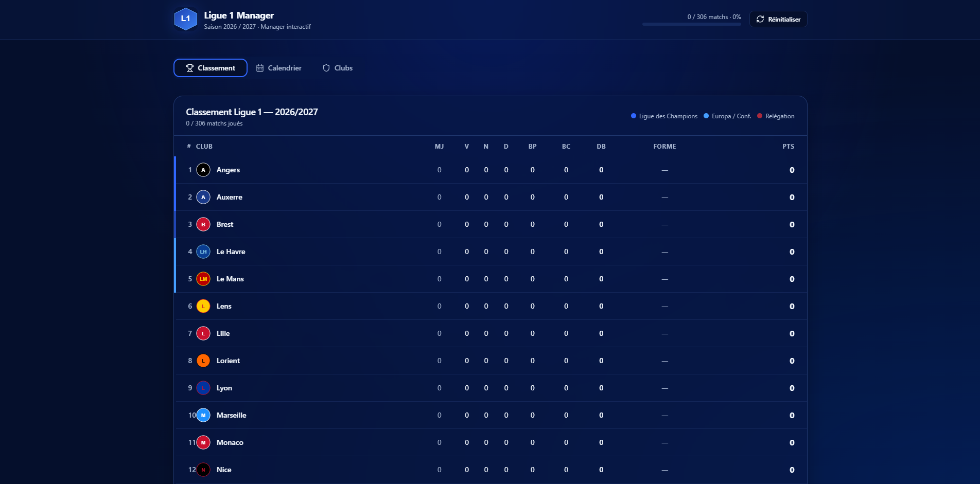Select the Lyon club name

[x=224, y=388]
